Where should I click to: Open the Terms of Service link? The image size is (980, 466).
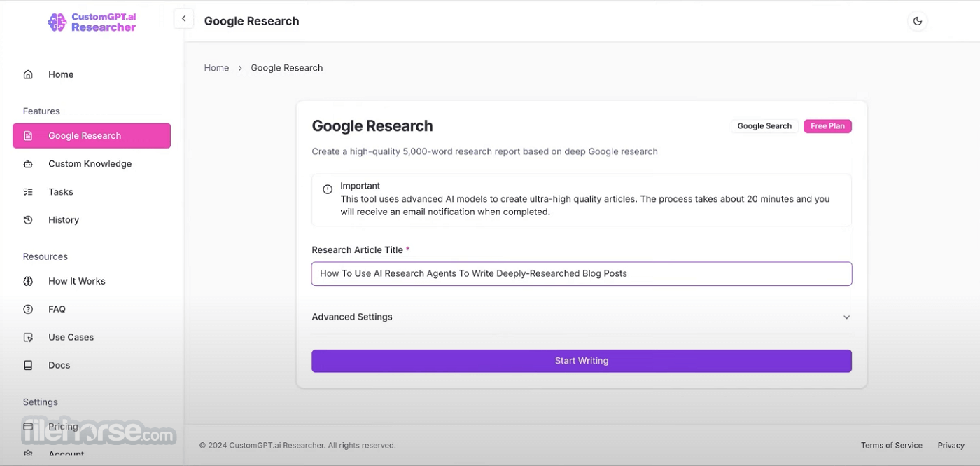891,446
